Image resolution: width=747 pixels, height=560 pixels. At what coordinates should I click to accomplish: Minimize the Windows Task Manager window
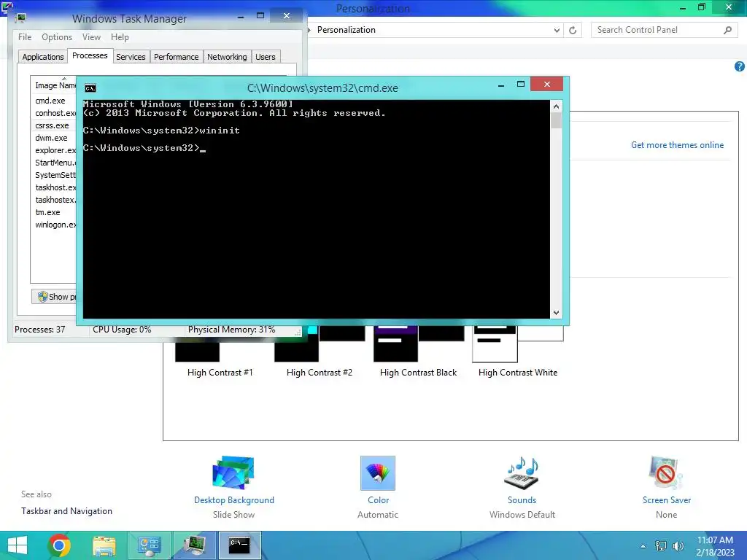point(241,17)
